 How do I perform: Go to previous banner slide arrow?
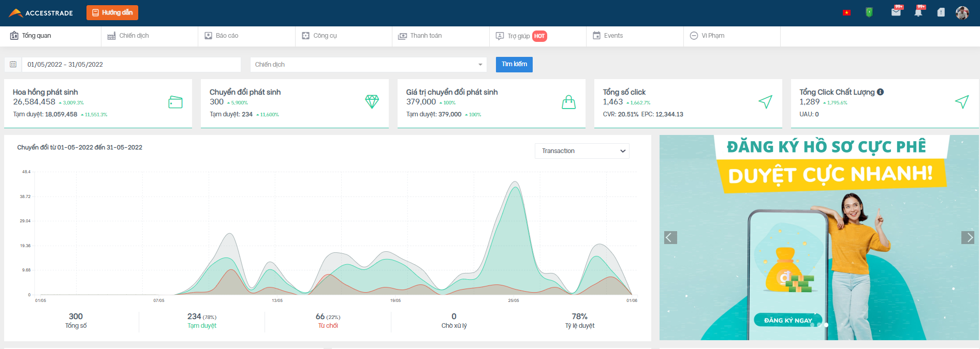[670, 237]
